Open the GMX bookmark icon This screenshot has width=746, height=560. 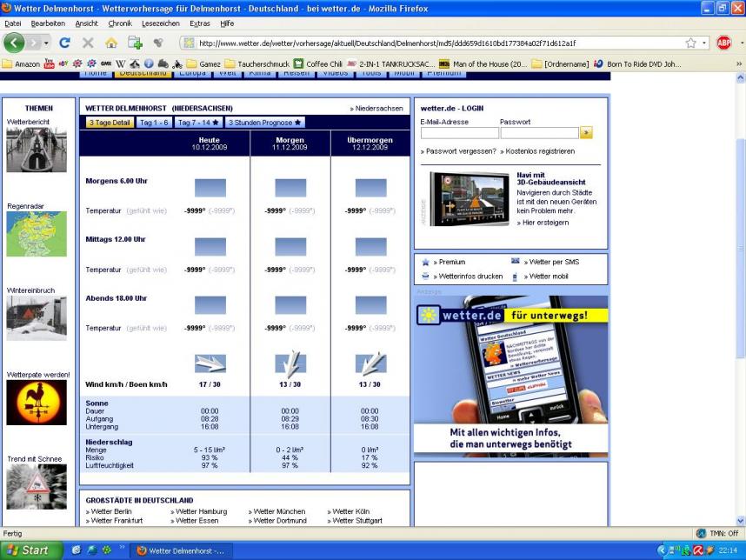point(106,63)
